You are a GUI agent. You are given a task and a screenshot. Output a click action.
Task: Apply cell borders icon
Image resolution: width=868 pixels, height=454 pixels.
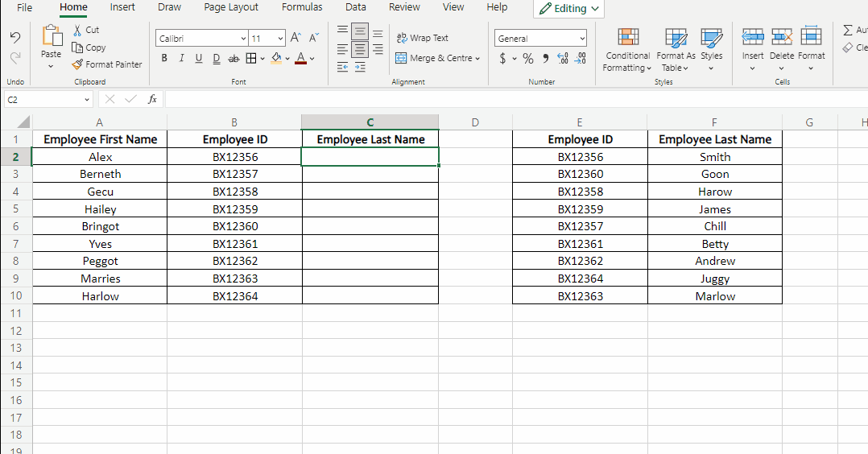251,58
